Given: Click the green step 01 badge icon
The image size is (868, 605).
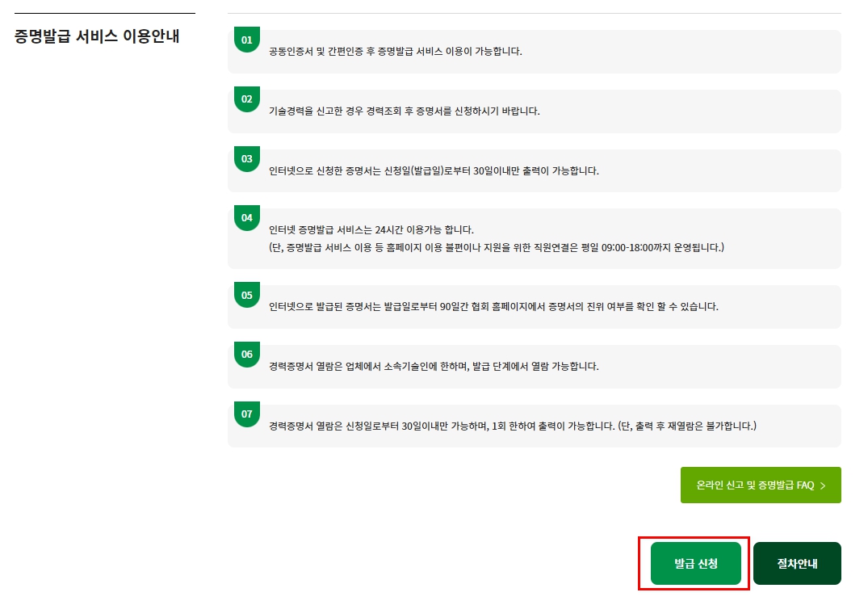Looking at the screenshot, I should click(x=246, y=39).
